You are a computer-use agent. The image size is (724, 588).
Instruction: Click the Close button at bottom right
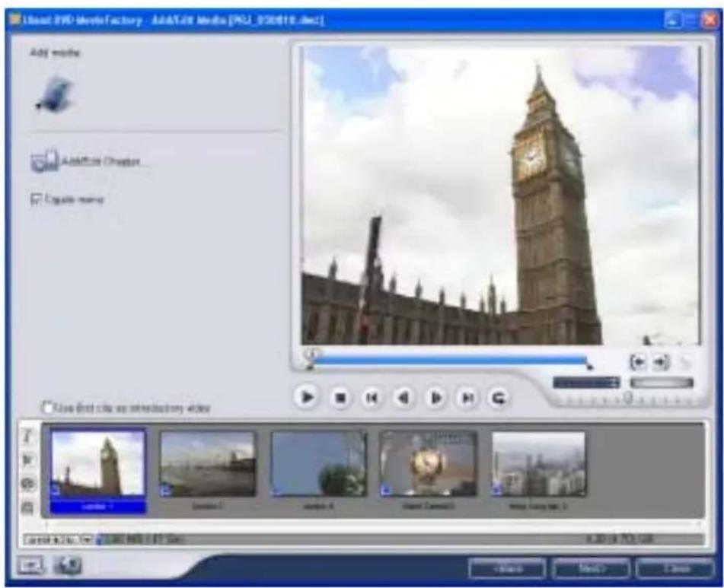[x=675, y=569]
